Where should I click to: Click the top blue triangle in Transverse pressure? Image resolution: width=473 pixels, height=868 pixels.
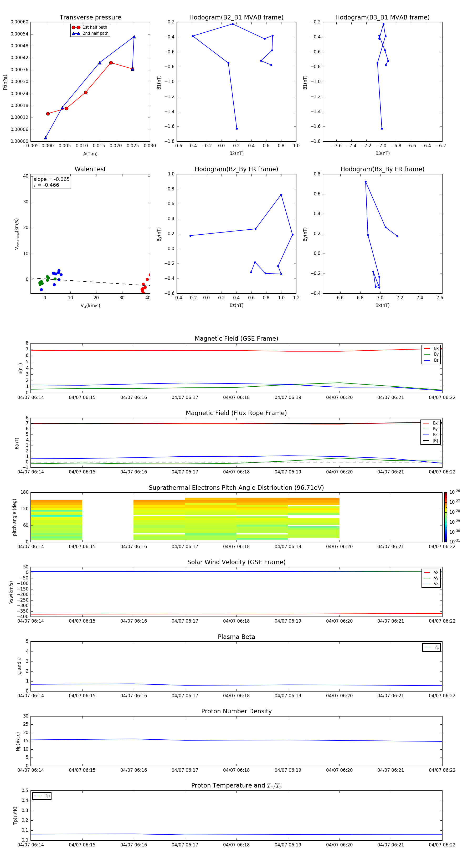[134, 37]
